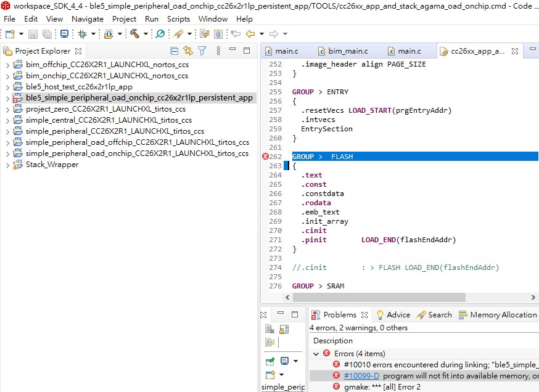Navigate back with the yellow left arrow
Viewport: 539px width, 392px height.
[250, 34]
